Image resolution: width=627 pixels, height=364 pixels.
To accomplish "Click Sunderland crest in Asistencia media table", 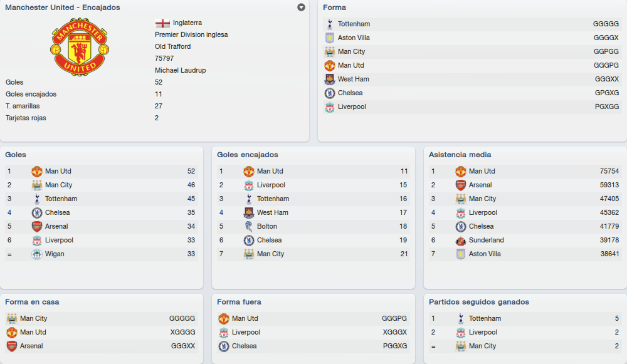I will [x=461, y=240].
